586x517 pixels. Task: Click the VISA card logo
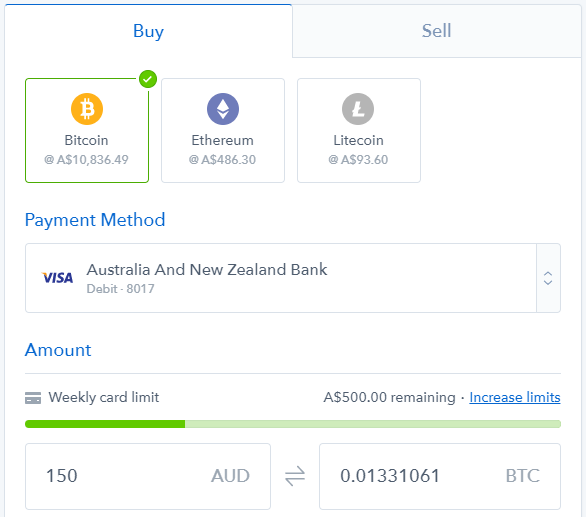pyautogui.click(x=57, y=278)
